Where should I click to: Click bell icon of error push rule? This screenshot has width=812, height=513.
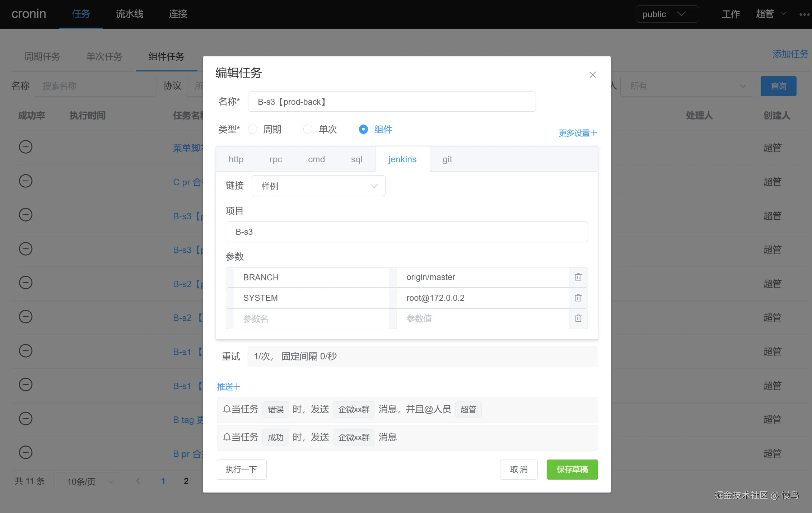tap(227, 409)
